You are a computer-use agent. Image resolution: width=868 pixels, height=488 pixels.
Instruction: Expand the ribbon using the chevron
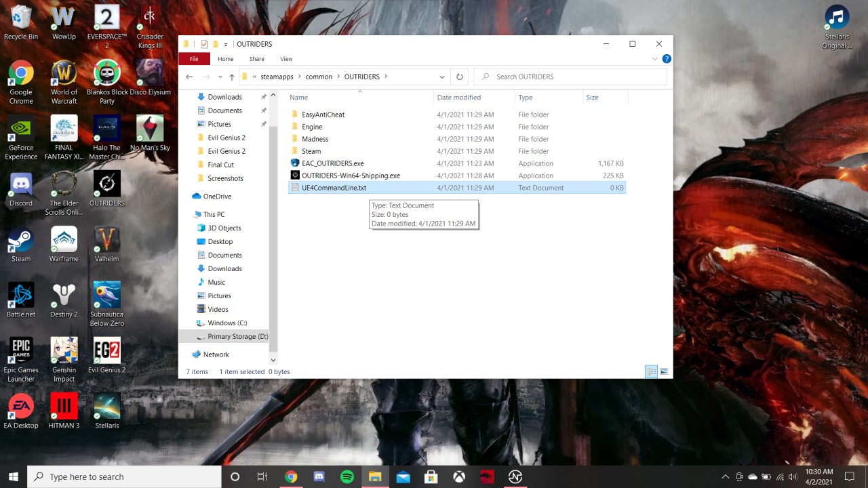(x=655, y=59)
